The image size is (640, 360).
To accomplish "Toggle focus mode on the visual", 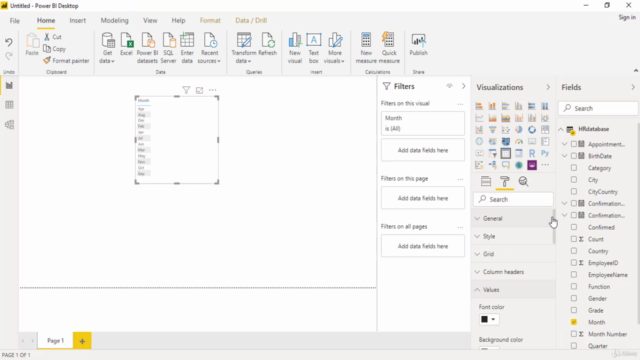I will coord(199,90).
